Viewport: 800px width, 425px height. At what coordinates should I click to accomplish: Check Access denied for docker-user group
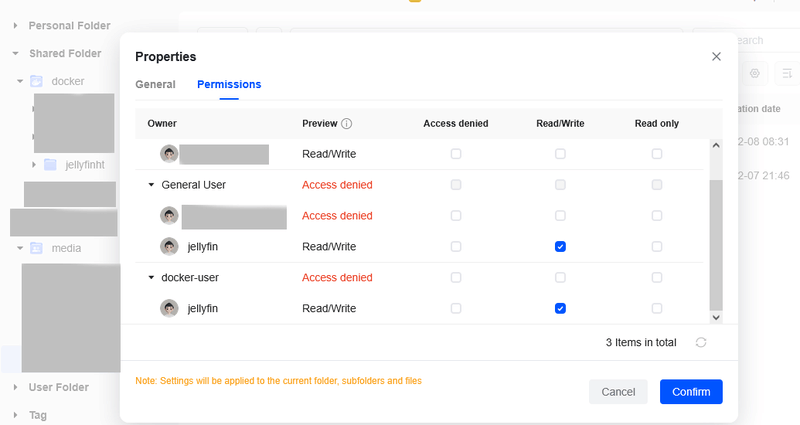coord(456,278)
